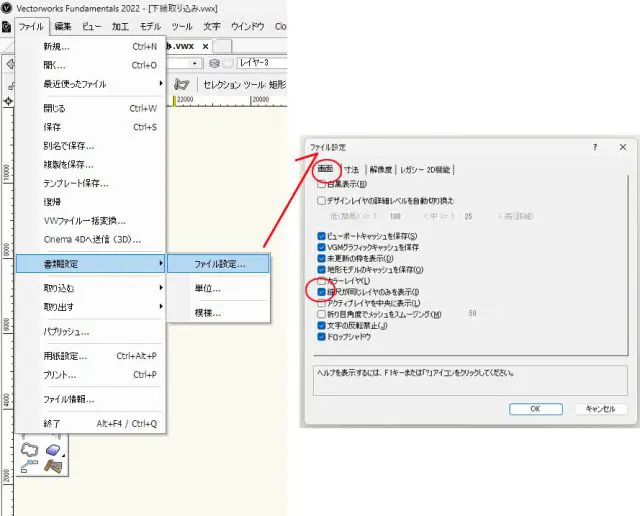
Task: Expand the 最近使ったファイル submenu
Action: click(x=91, y=84)
